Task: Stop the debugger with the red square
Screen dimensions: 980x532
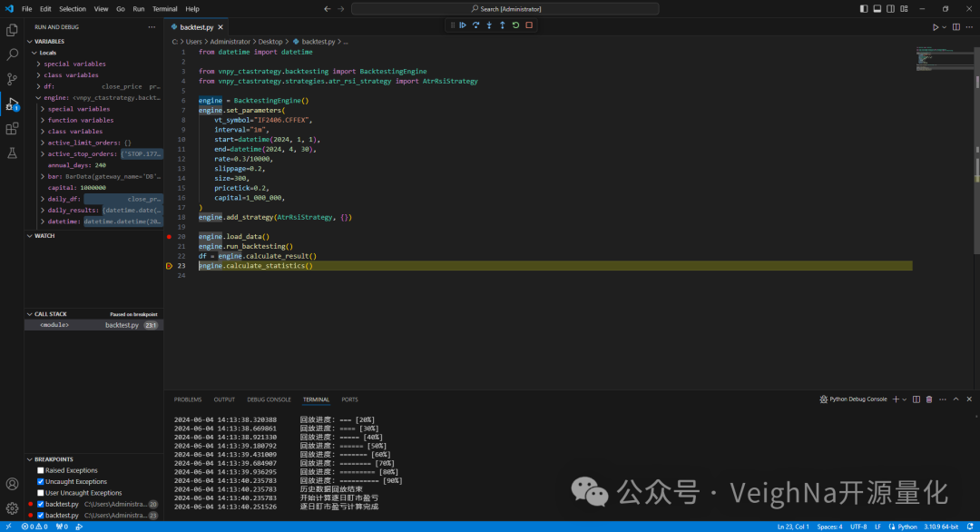Action: click(x=529, y=25)
